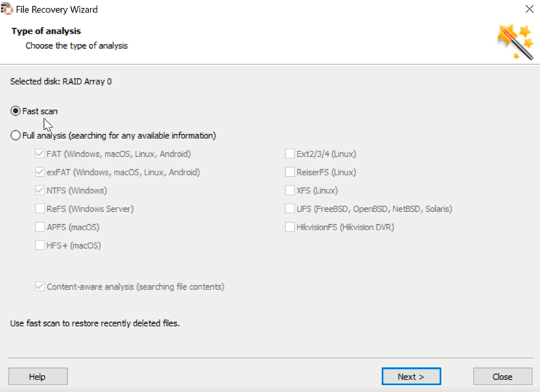This screenshot has height=392, width=540.
Task: Toggle Content-aware analysis checkbox
Action: (40, 286)
